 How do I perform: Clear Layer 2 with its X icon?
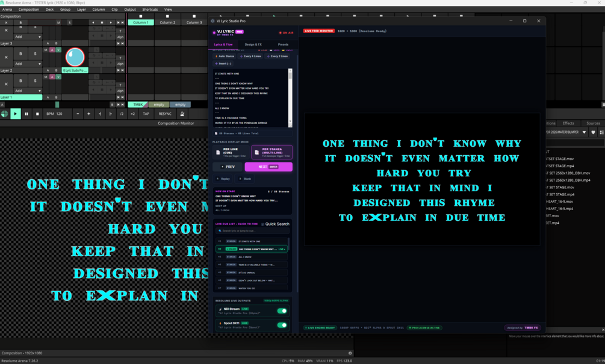click(6, 57)
